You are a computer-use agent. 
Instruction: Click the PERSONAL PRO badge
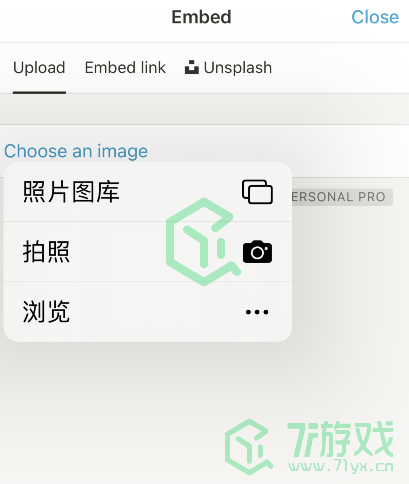click(x=342, y=197)
